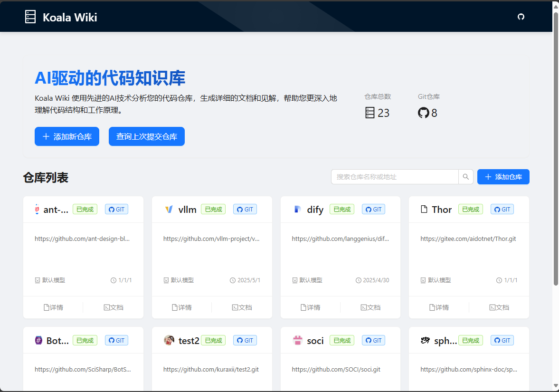The image size is (559, 392).
Task: Click the clock icon on vllm card date
Action: 232,280
